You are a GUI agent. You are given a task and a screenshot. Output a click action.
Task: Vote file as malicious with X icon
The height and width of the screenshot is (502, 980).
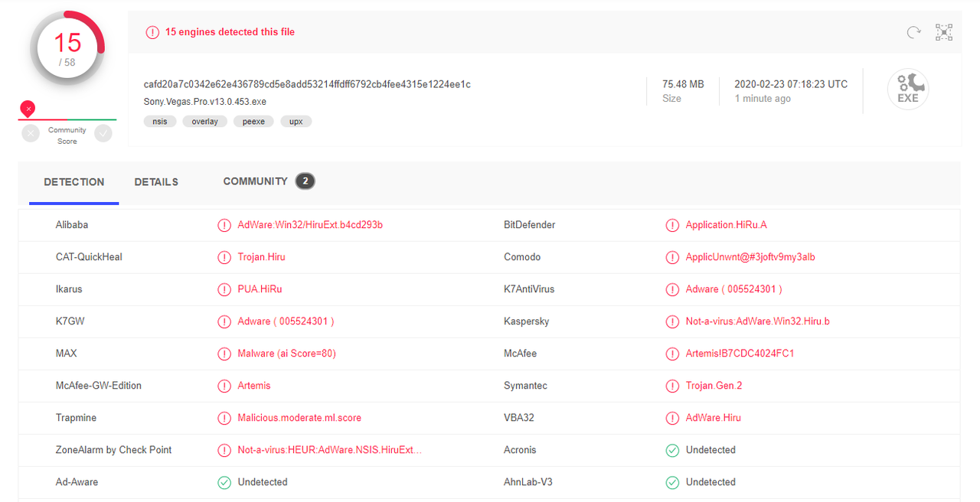[31, 133]
